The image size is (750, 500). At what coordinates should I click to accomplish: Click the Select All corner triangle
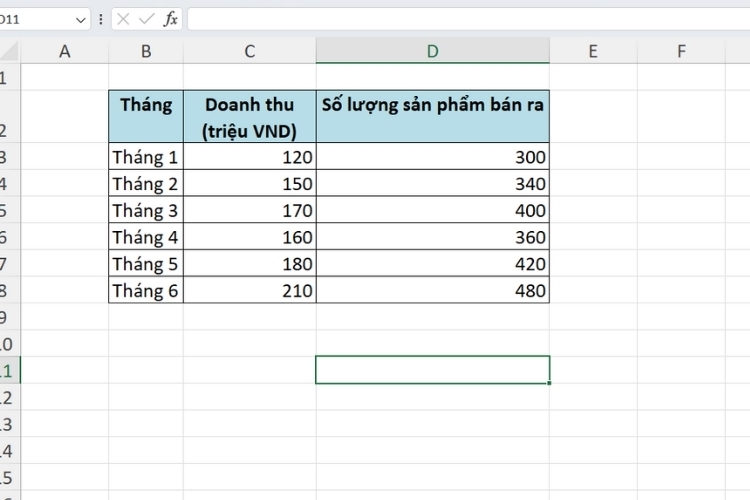(x=10, y=51)
